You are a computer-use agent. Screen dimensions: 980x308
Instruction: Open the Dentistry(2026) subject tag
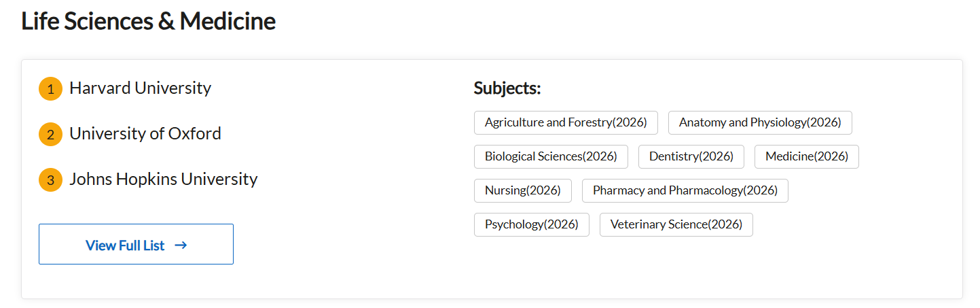691,157
